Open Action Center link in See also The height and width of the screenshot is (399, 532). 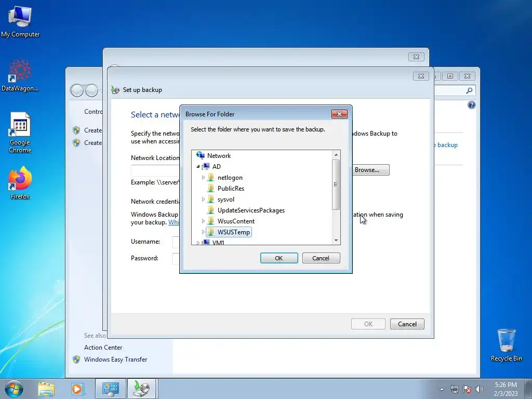(x=103, y=348)
